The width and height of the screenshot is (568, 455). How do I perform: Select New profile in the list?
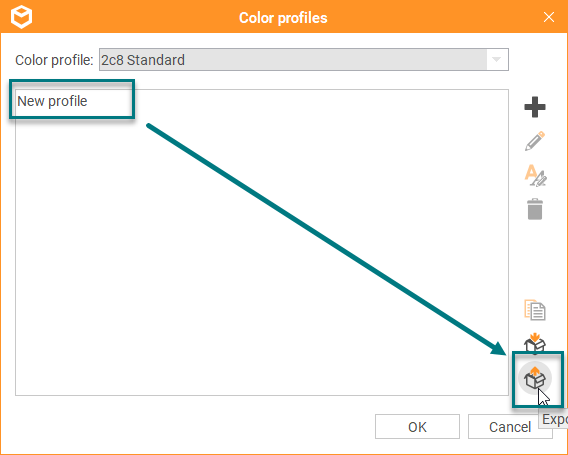[52, 101]
